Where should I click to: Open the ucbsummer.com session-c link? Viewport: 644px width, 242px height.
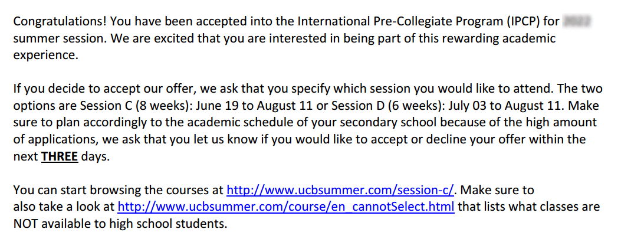coord(340,190)
